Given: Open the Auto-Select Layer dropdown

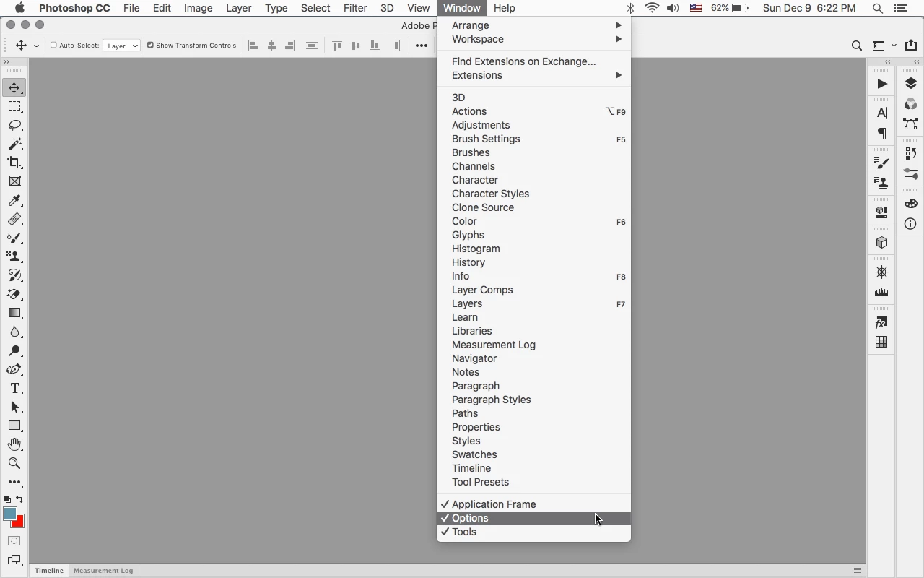Looking at the screenshot, I should 121,46.
